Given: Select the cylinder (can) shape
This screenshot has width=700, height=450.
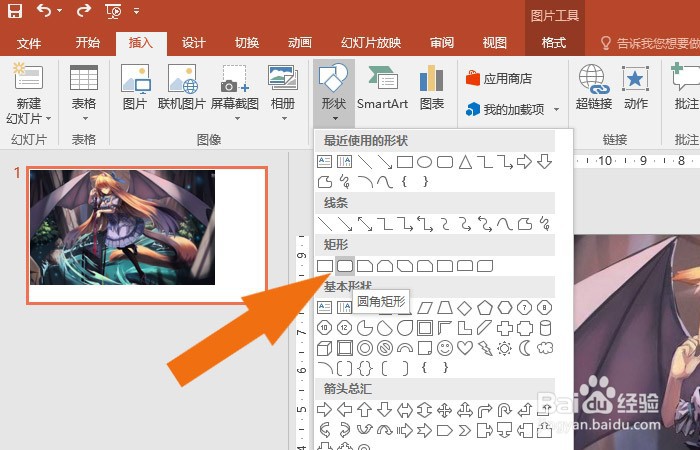Looking at the screenshot, I should point(545,328).
